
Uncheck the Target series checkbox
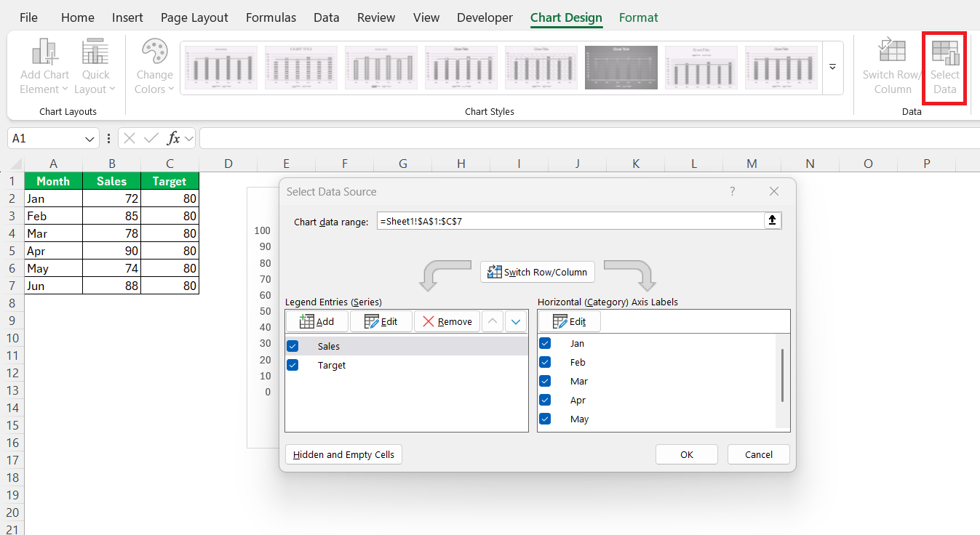pos(292,365)
